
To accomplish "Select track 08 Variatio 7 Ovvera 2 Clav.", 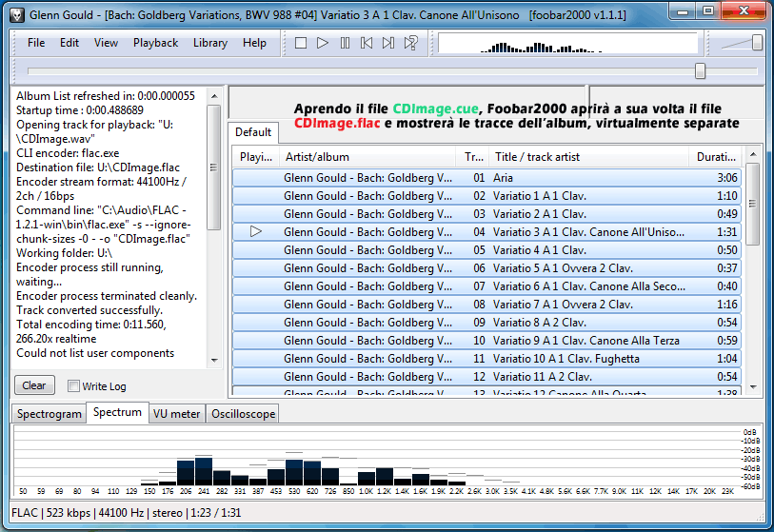I will [x=486, y=305].
